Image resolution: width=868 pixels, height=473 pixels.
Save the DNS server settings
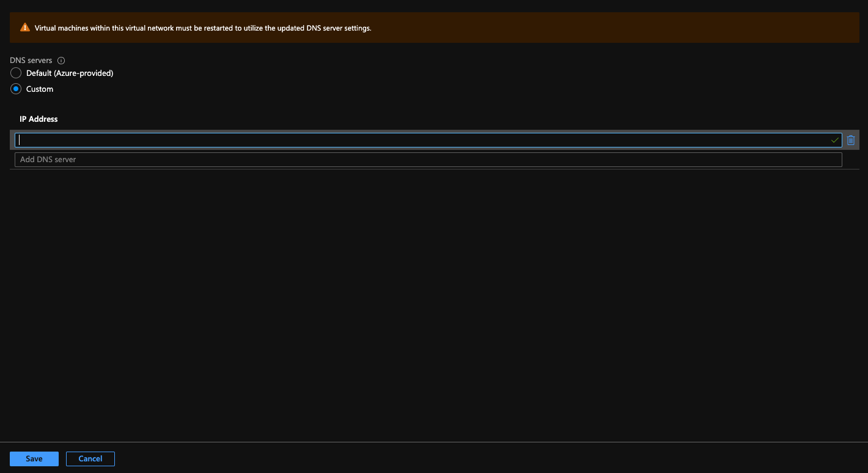(x=34, y=459)
